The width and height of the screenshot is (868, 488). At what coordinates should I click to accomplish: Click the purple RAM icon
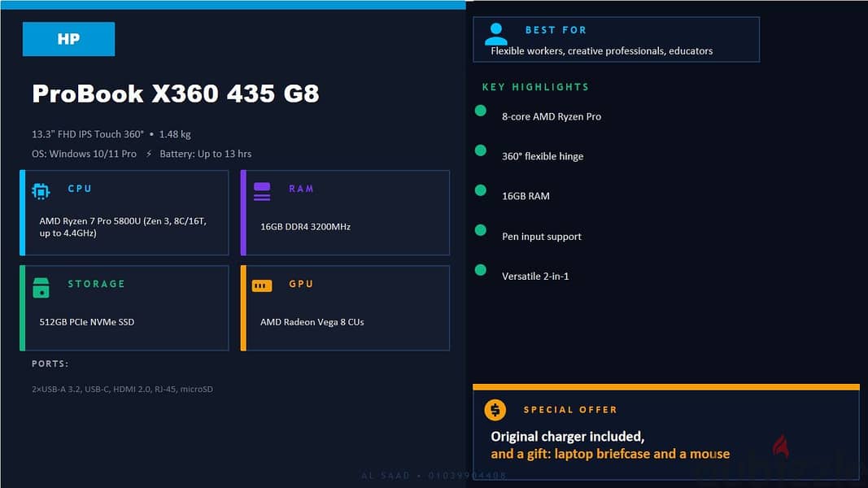[x=262, y=191]
